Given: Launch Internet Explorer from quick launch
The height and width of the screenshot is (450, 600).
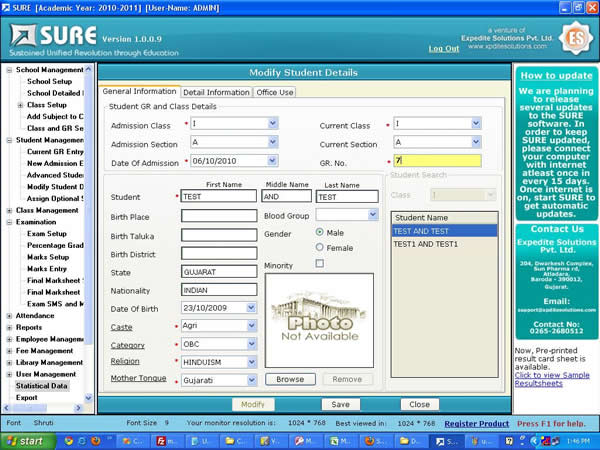Looking at the screenshot, I should (82, 441).
